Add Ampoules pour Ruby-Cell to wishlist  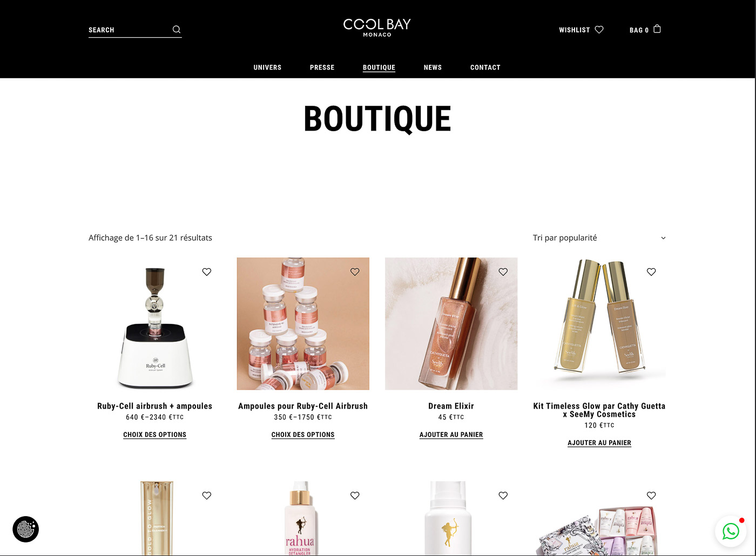355,272
